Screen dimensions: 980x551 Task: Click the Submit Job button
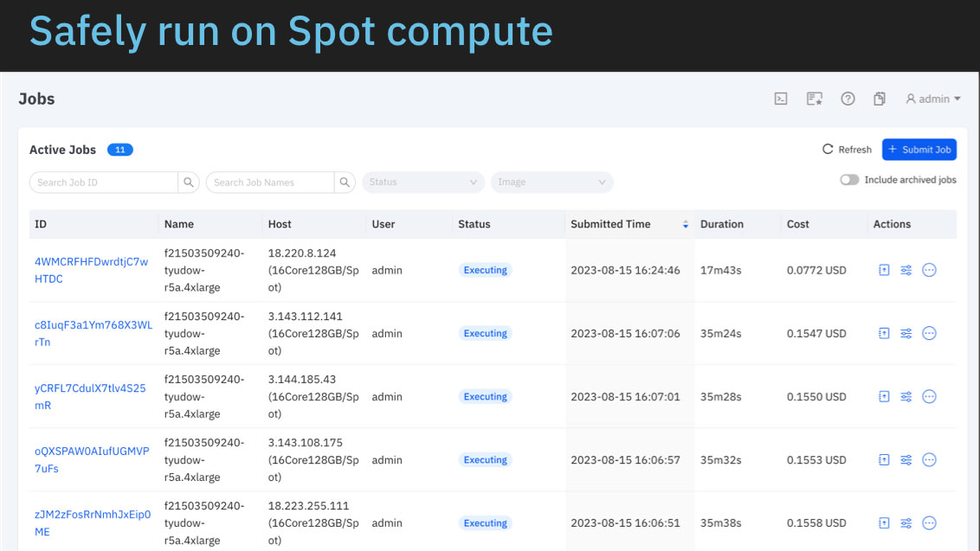[x=919, y=150]
